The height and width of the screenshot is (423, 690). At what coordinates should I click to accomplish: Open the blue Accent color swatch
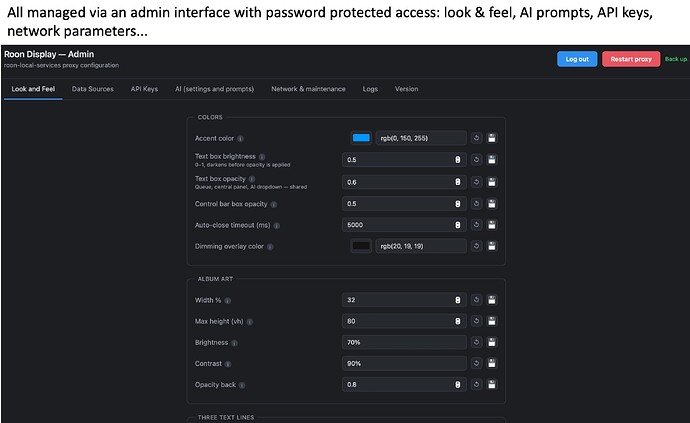tap(361, 138)
